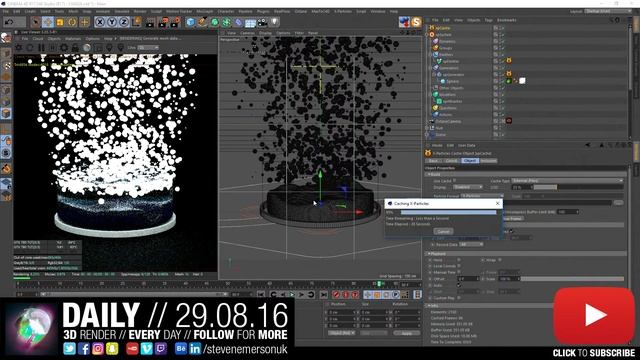Click Render View clapperboard icon
Viewport: 640px width, 360px height.
click(150, 22)
